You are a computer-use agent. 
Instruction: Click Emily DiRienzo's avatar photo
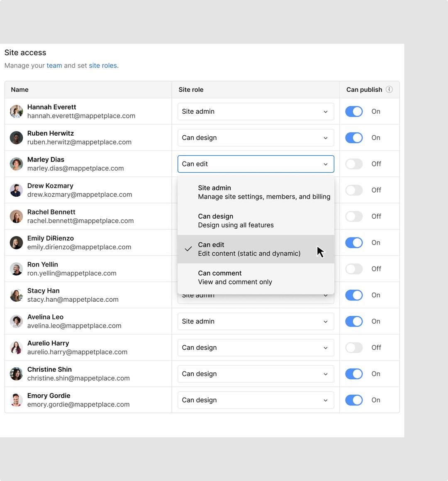point(16,242)
